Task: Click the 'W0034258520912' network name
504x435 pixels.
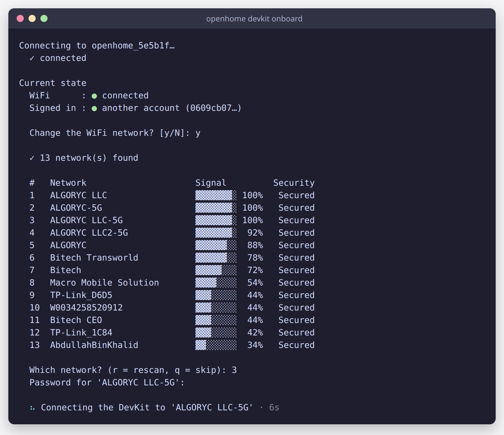Action: [86, 308]
